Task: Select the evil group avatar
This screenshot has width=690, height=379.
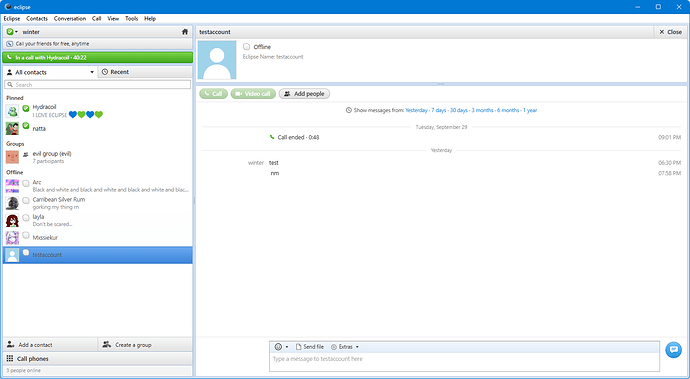Action: click(12, 157)
